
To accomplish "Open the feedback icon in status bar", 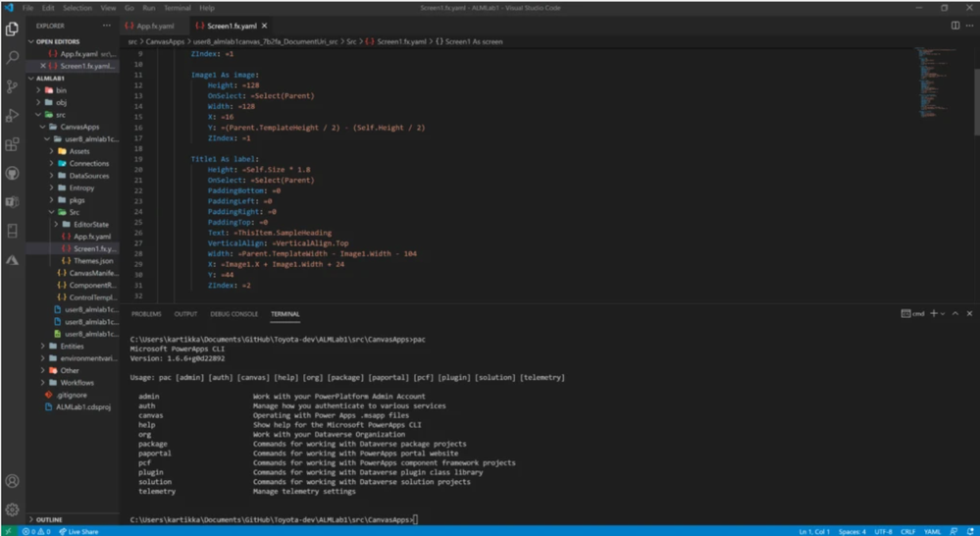I will point(954,532).
